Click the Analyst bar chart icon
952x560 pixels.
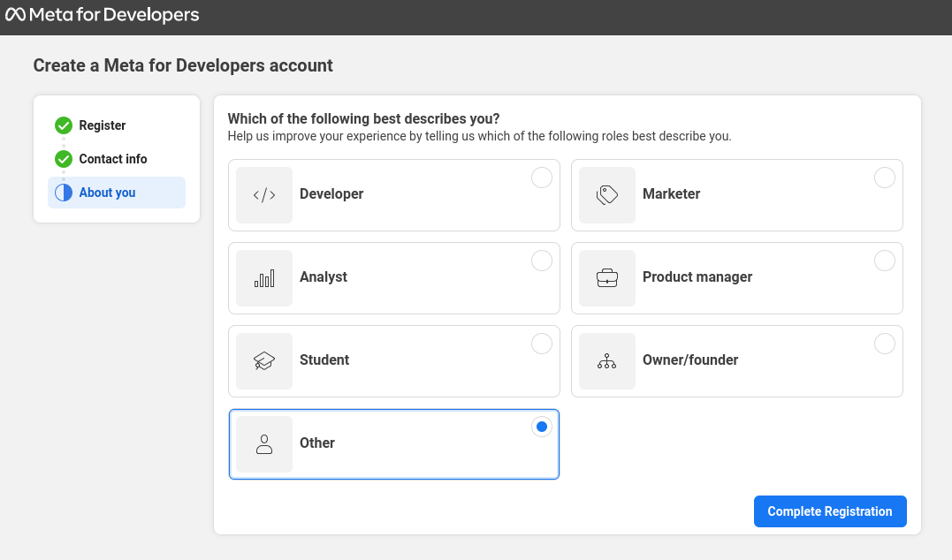tap(264, 278)
